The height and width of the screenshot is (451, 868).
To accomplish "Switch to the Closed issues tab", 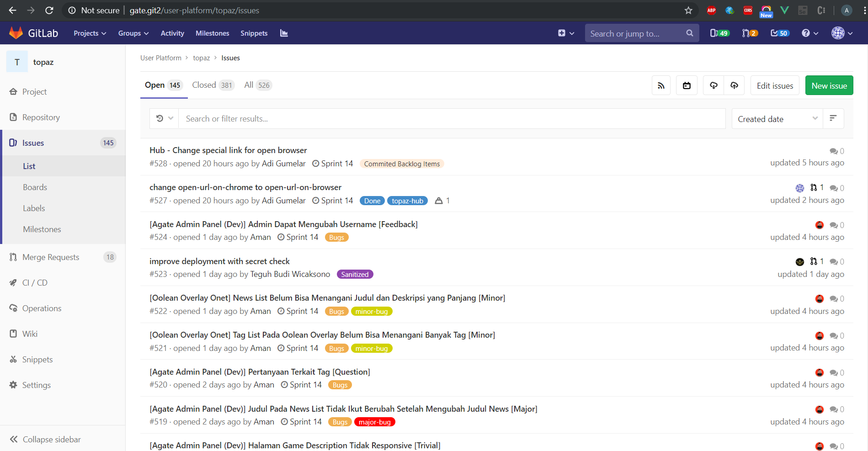I will (x=213, y=85).
